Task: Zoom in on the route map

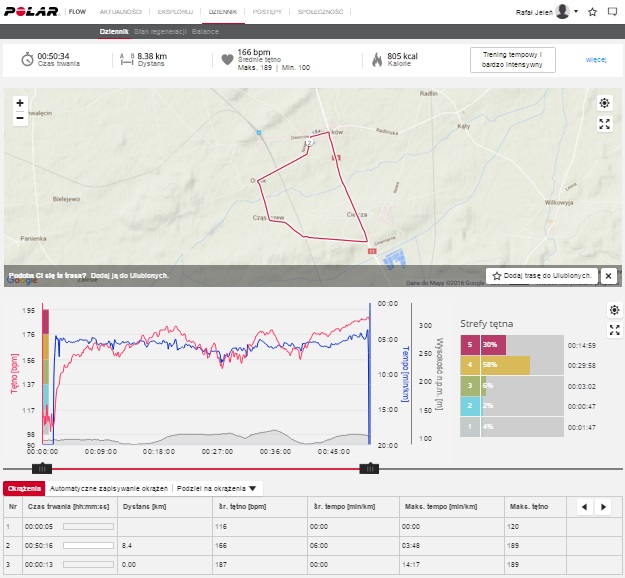Action: (x=19, y=103)
